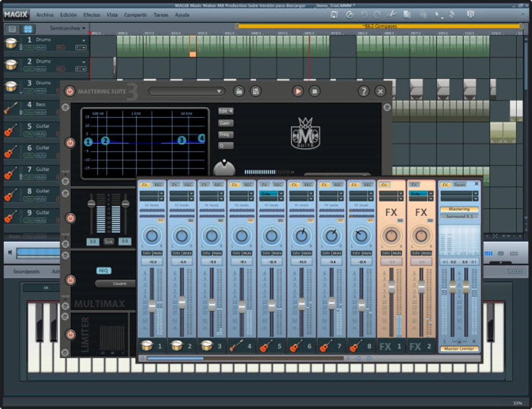Adjust the FX 1 channel volume fader
This screenshot has width=532, height=409.
coord(392,287)
